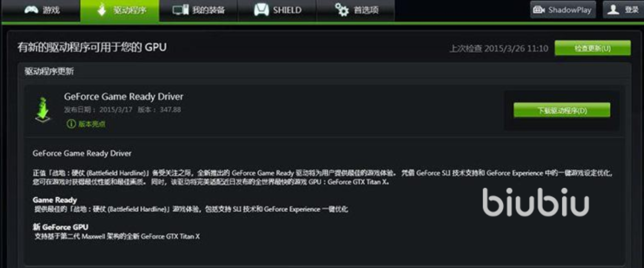Collapse the 驱动程序更新 section header

tap(324, 72)
